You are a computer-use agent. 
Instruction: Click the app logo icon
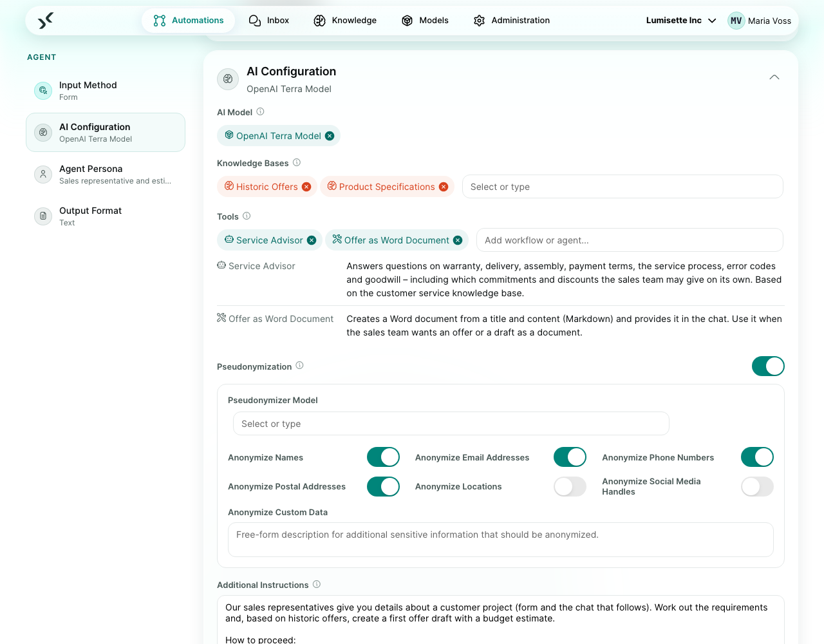click(x=45, y=21)
